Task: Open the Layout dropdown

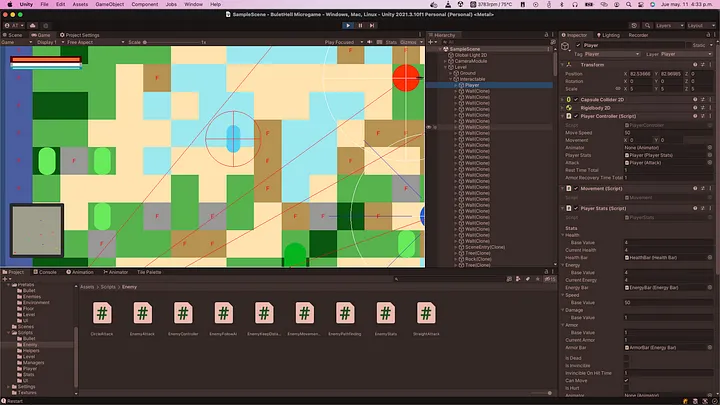Action: [701, 26]
